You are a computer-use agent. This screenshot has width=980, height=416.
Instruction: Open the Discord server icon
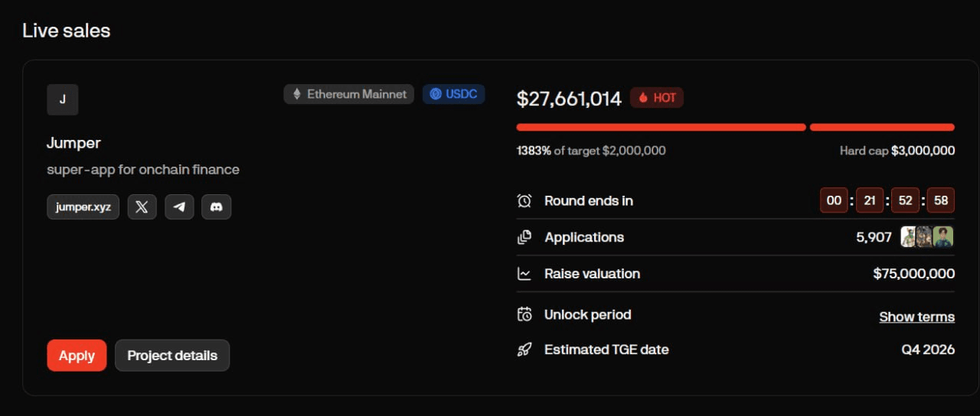tap(216, 206)
